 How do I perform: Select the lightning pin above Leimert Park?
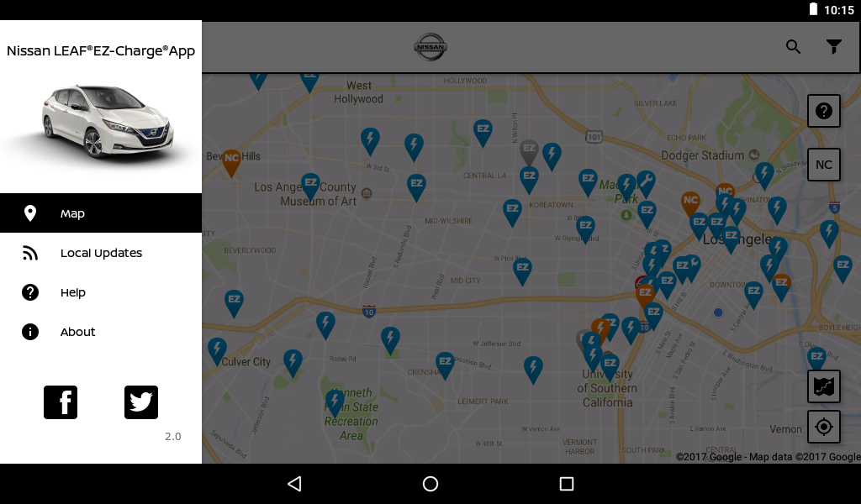click(533, 370)
